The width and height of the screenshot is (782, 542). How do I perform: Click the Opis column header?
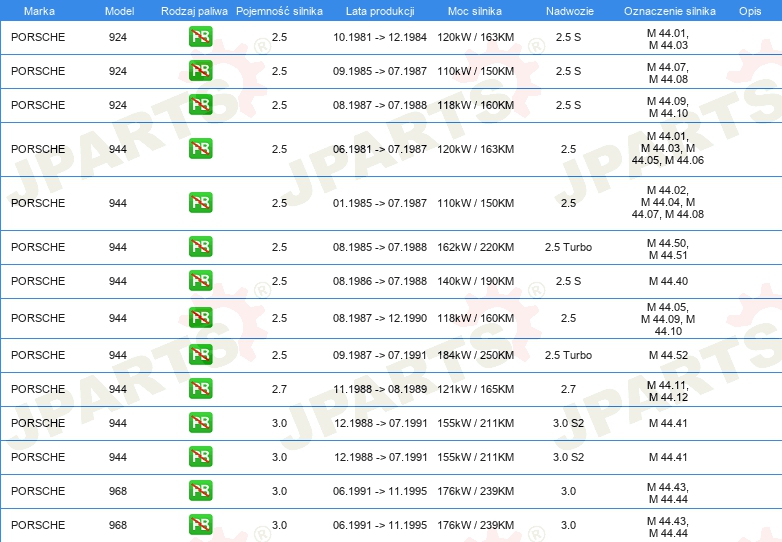coord(750,11)
